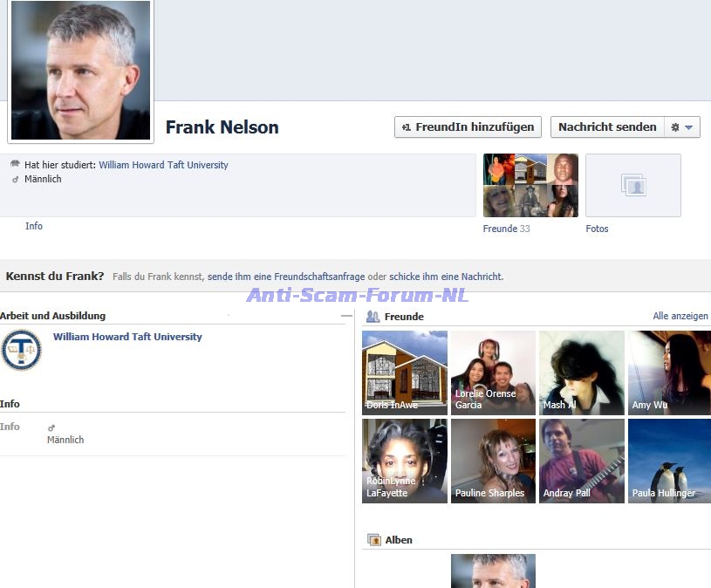The image size is (711, 588).
Task: Open the Fotos placeholder photo icon
Action: click(633, 186)
